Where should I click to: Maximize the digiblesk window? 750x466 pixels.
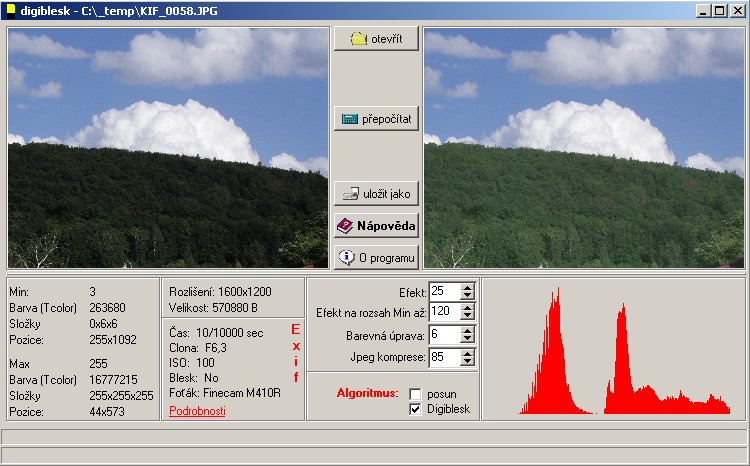(x=719, y=11)
